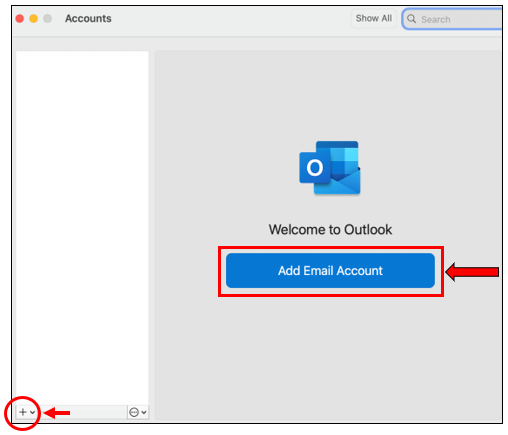
Task: Close the Accounts window with red button
Action: click(x=20, y=18)
